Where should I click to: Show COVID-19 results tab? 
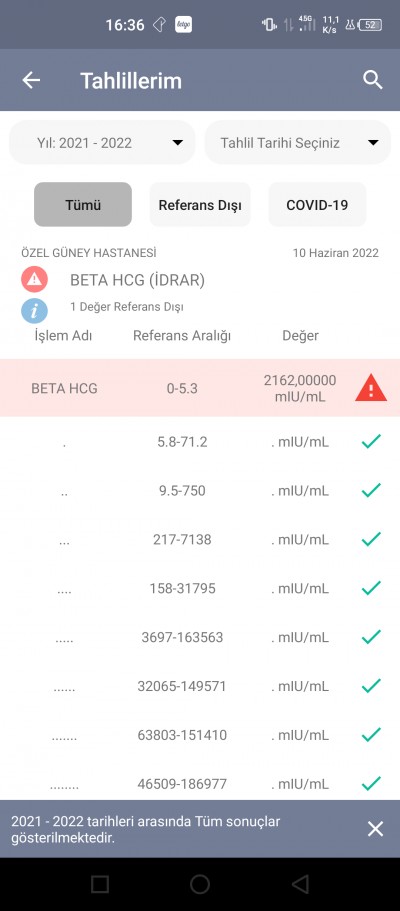(x=317, y=205)
